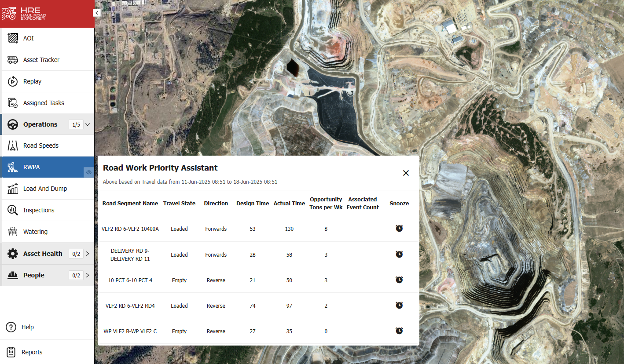The width and height of the screenshot is (624, 364).
Task: Click the travel data date range text
Action: [190, 182]
